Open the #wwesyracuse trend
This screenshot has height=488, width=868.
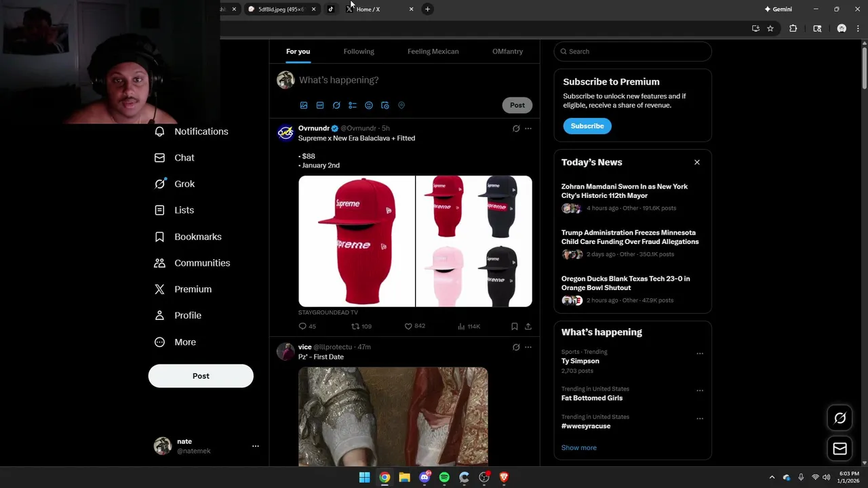click(x=586, y=426)
